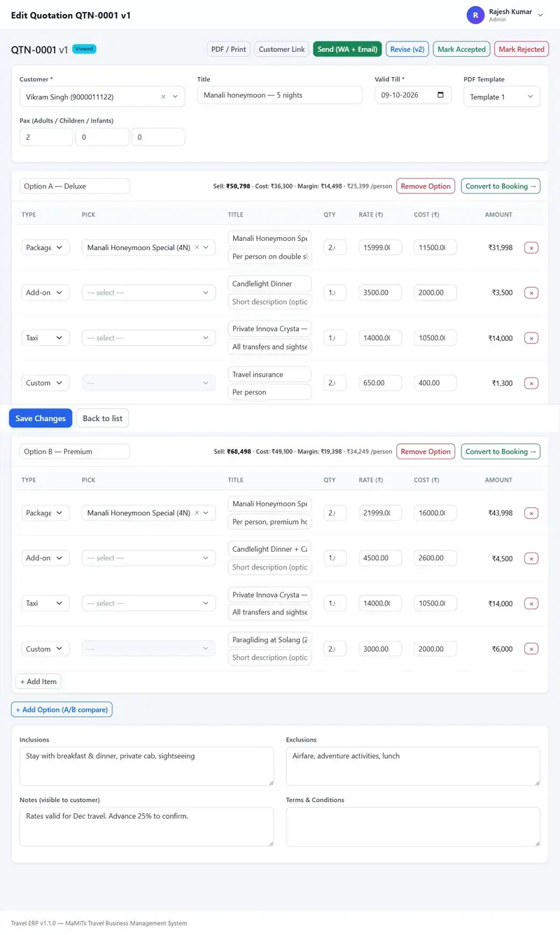Image resolution: width=560 pixels, height=935 pixels.
Task: Convert Option A to Booking
Action: (500, 186)
